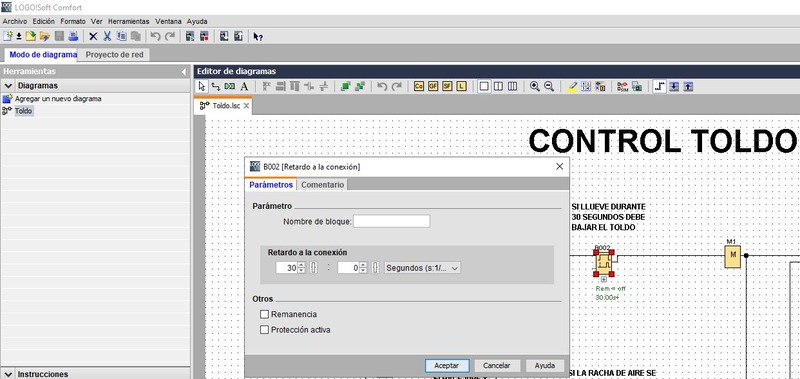Switch to Proyecto de red tab
The image size is (800, 379).
114,55
